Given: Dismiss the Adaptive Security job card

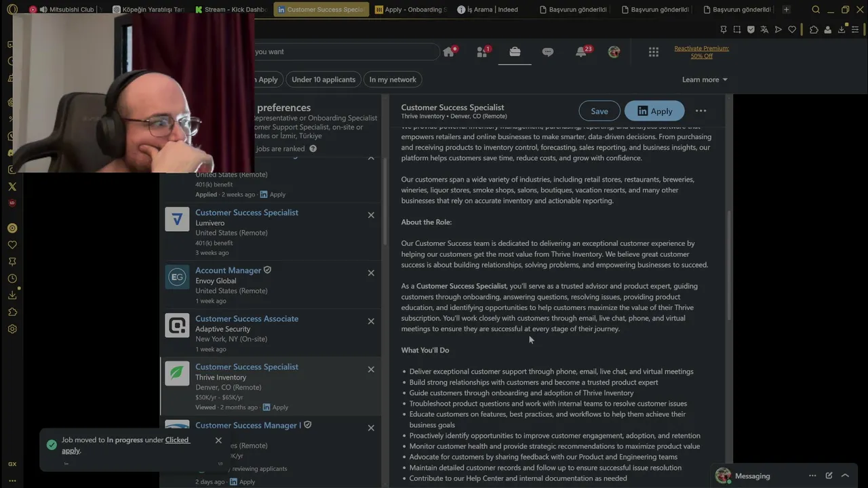Looking at the screenshot, I should 371,321.
